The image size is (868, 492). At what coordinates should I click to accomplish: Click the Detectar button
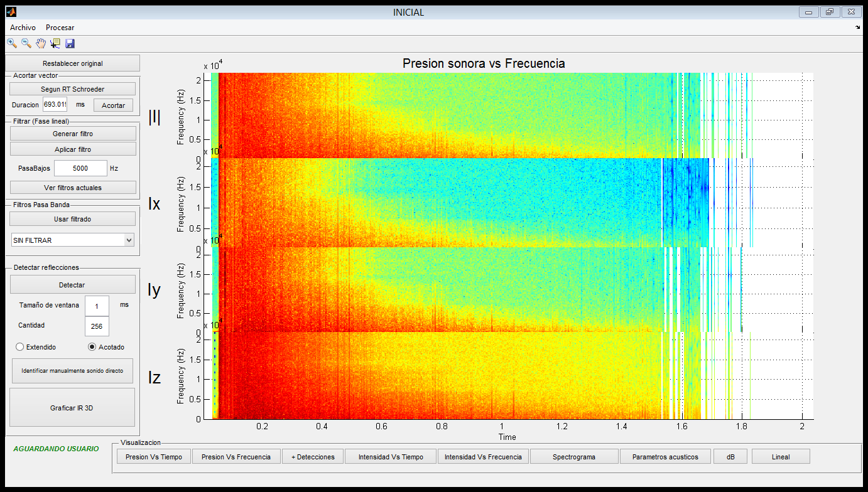[73, 285]
